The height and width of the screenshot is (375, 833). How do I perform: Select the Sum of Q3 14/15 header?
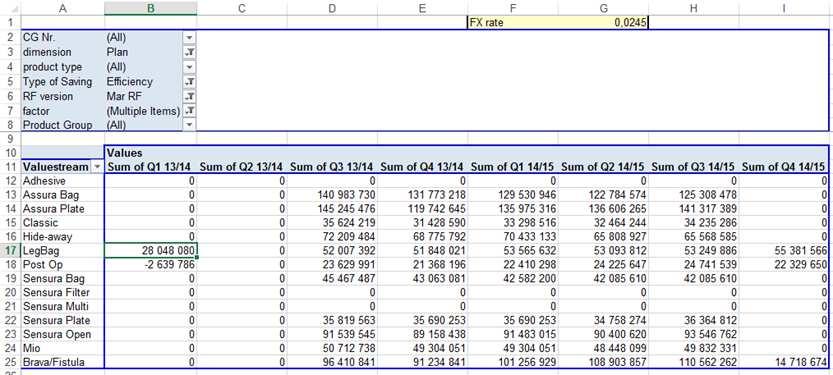[694, 167]
